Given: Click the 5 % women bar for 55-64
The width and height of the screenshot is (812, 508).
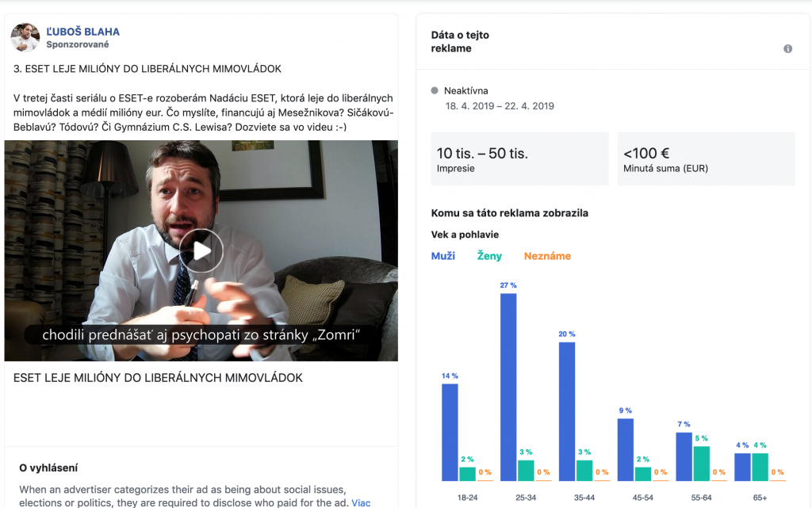Looking at the screenshot, I should 701,464.
